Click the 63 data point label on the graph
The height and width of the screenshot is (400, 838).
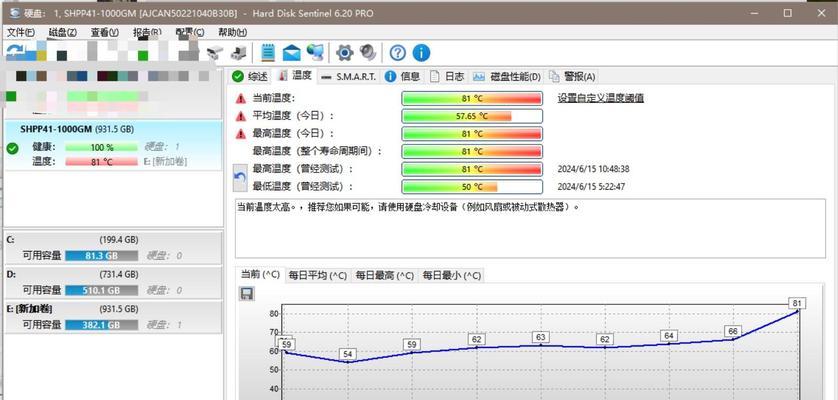coord(541,337)
